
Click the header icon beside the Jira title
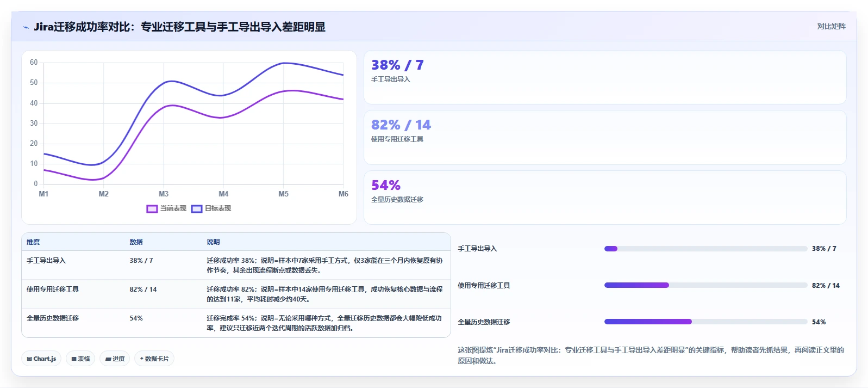pyautogui.click(x=26, y=27)
